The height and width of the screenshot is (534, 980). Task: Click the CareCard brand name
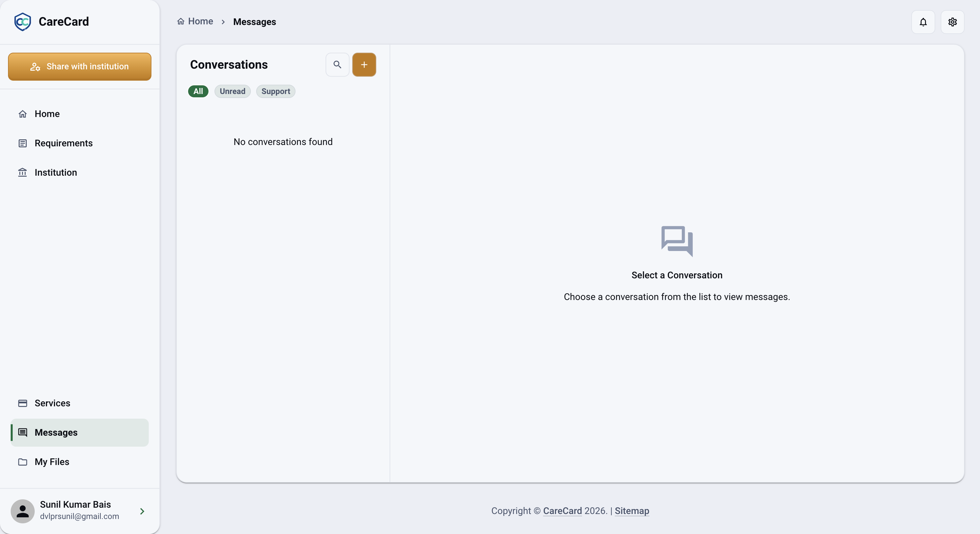[64, 22]
